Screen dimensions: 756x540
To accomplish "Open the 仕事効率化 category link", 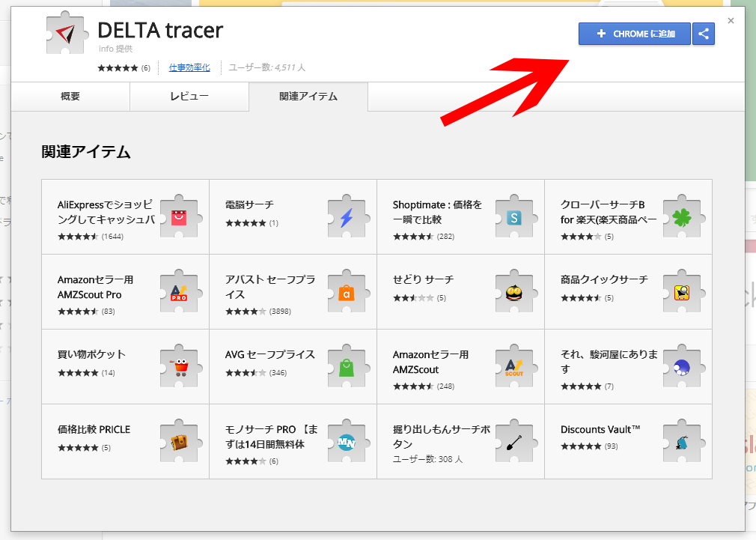I will click(x=189, y=67).
